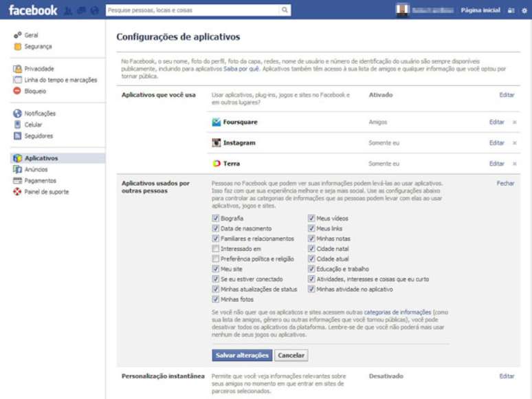Viewport: 532px width, 399px height.
Task: Uncheck the Cidade natal checkbox
Action: [311, 248]
